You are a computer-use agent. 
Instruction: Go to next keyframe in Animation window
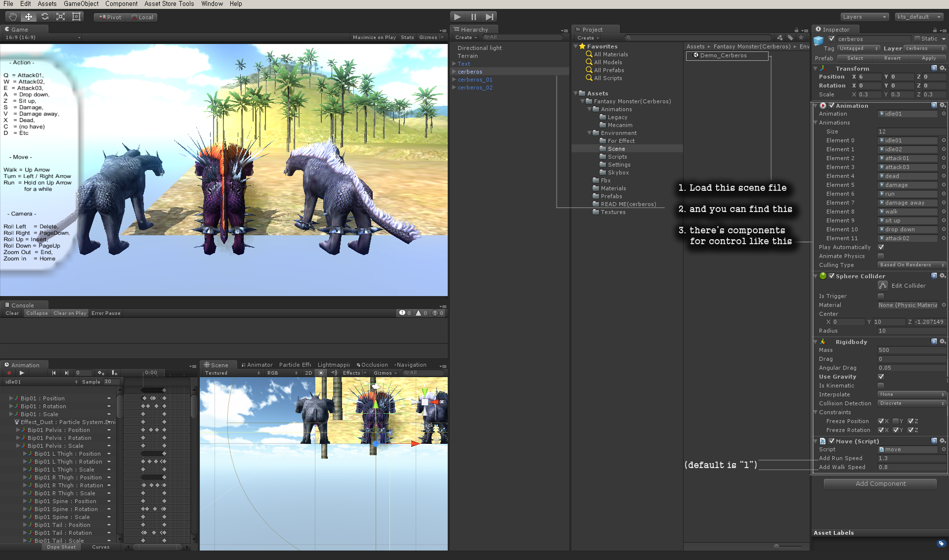click(66, 373)
